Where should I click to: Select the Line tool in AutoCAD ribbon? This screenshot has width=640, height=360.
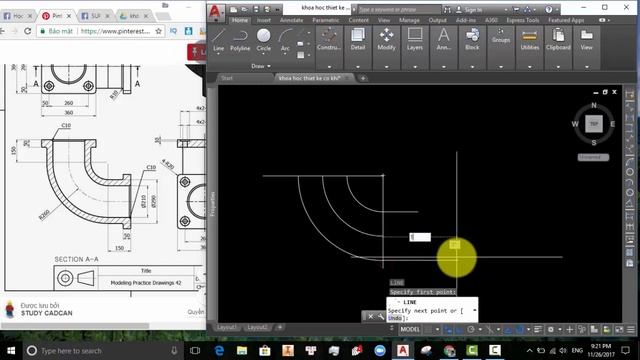click(x=218, y=40)
